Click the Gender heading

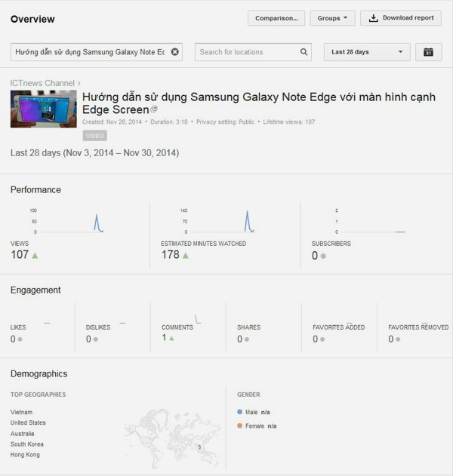click(248, 395)
